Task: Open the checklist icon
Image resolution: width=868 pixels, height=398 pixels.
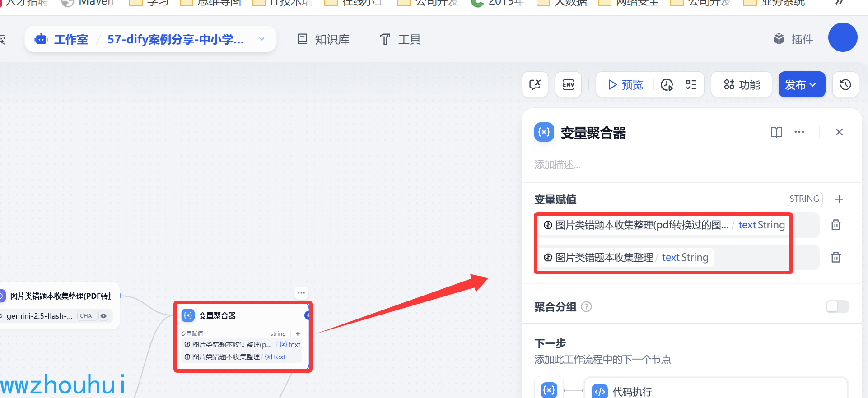Action: pyautogui.click(x=691, y=84)
